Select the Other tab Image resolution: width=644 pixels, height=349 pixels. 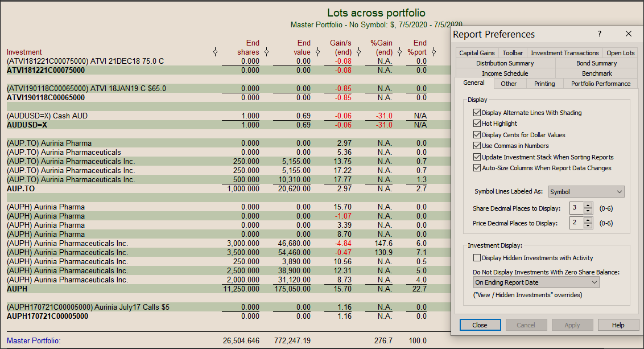[509, 84]
